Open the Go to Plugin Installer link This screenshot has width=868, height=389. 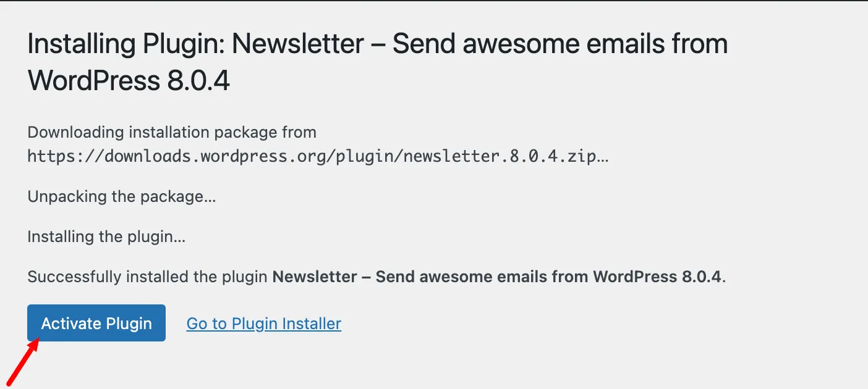point(264,324)
